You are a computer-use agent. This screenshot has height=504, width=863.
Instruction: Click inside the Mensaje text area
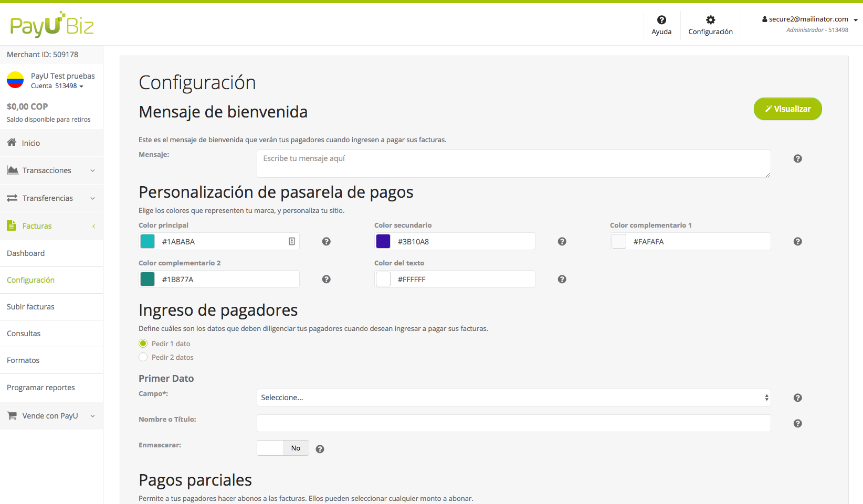(x=513, y=163)
